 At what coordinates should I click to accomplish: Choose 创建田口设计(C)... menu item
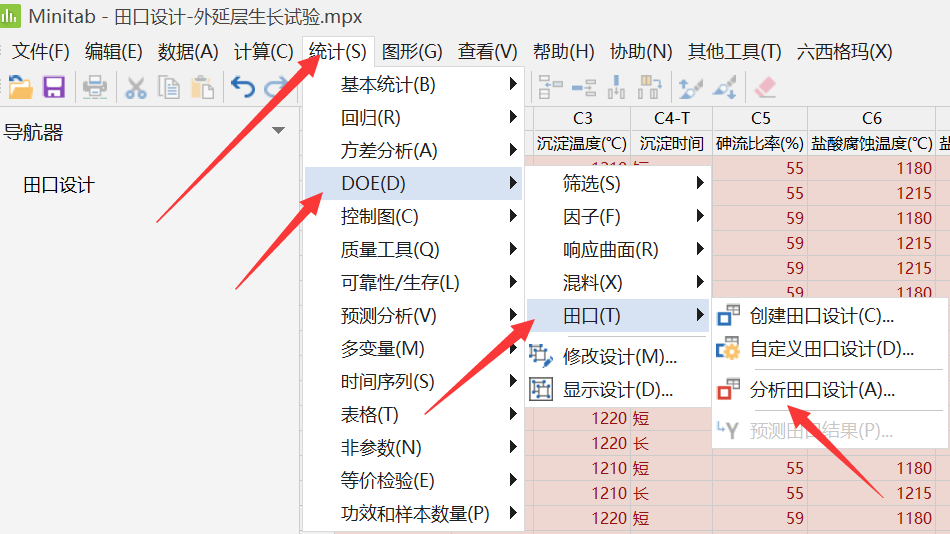coord(829,316)
